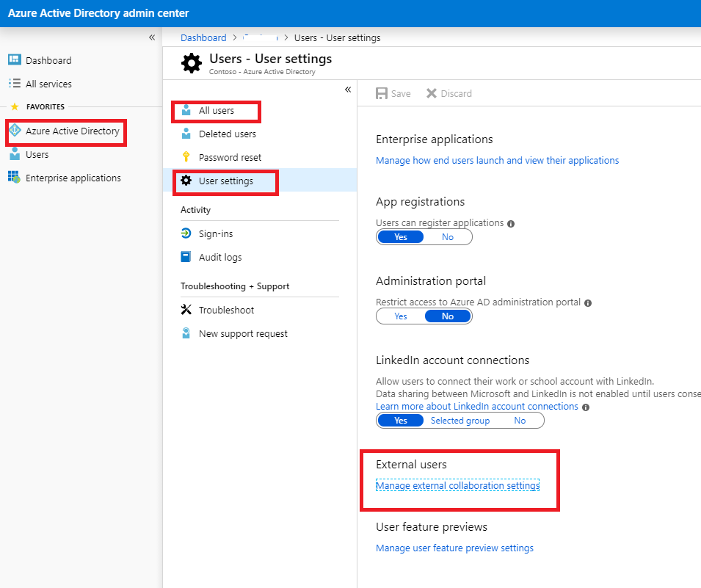Click Users - User settings breadcrumb text
Screen dimensions: 701x588
337,37
